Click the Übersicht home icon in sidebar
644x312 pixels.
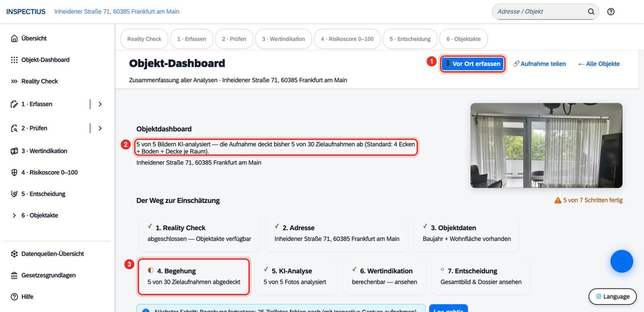[14, 38]
